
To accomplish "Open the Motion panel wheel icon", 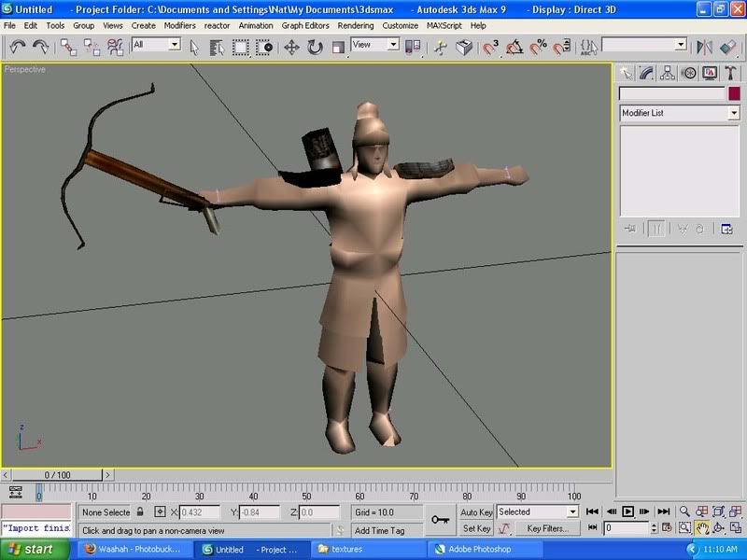I will (689, 73).
